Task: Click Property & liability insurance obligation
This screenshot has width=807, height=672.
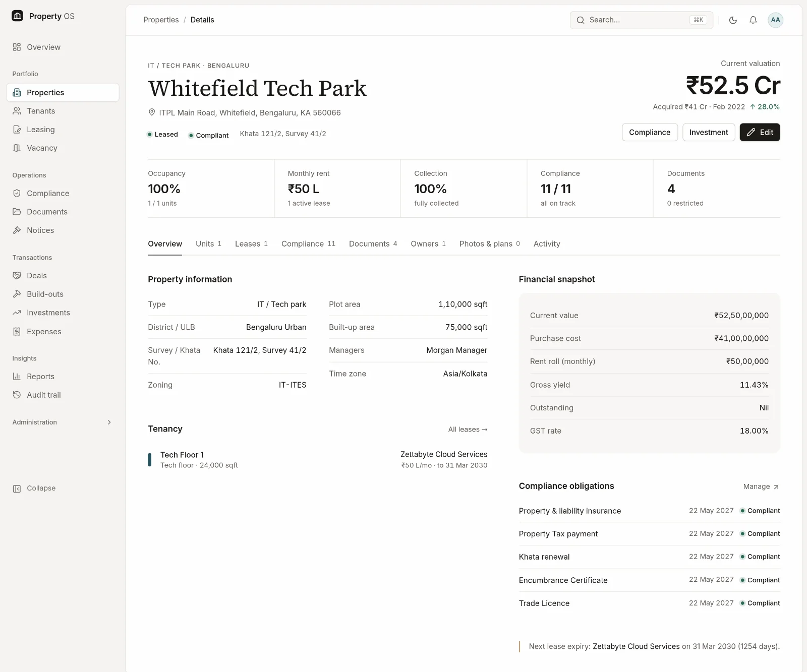Action: tap(649, 511)
